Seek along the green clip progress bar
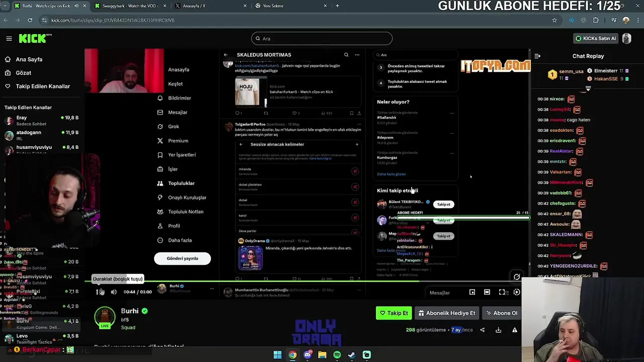This screenshot has height=362, width=644. pyautogui.click(x=307, y=282)
